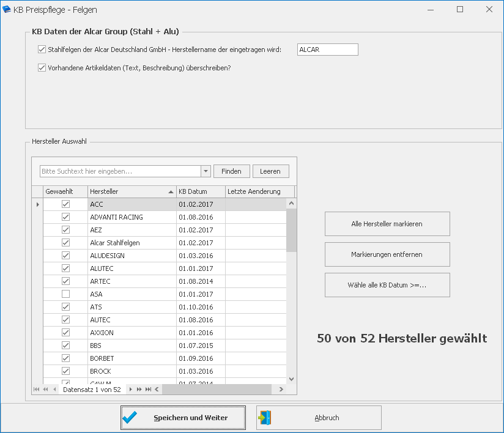504x433 pixels.
Task: Click Speichern und Weiter button
Action: (183, 418)
